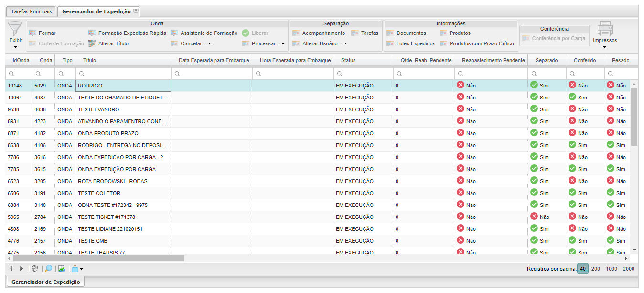Click Acompanhamento in Separação
This screenshot has width=644, height=293.
tap(319, 33)
